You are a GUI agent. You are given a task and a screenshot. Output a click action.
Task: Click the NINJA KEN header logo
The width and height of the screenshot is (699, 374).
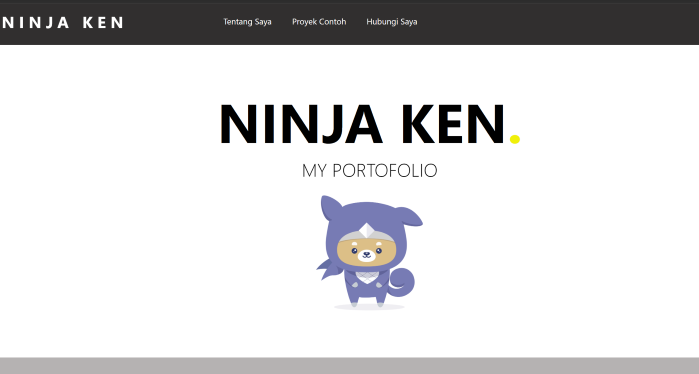point(62,23)
